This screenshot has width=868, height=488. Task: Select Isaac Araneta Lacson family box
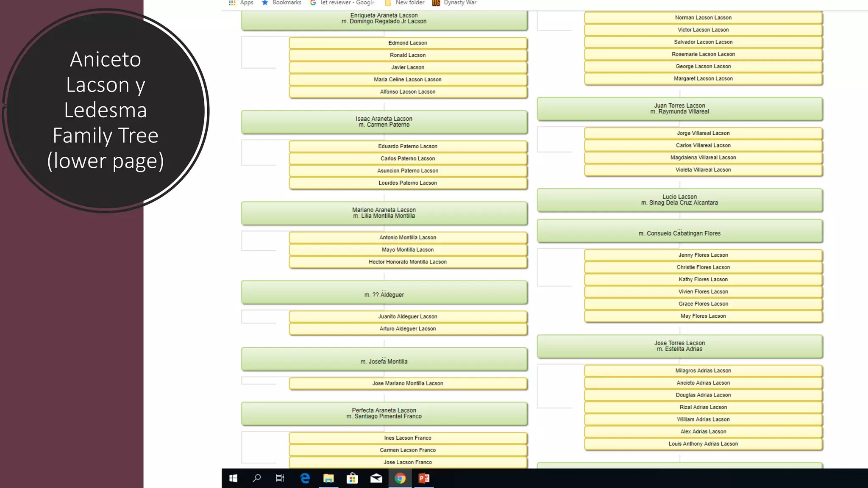(x=384, y=122)
